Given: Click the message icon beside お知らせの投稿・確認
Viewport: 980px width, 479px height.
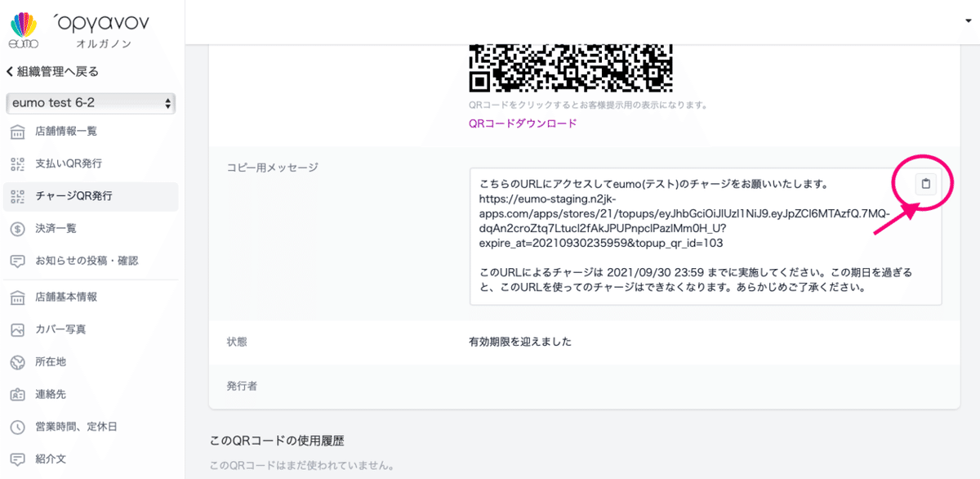Looking at the screenshot, I should point(17,262).
